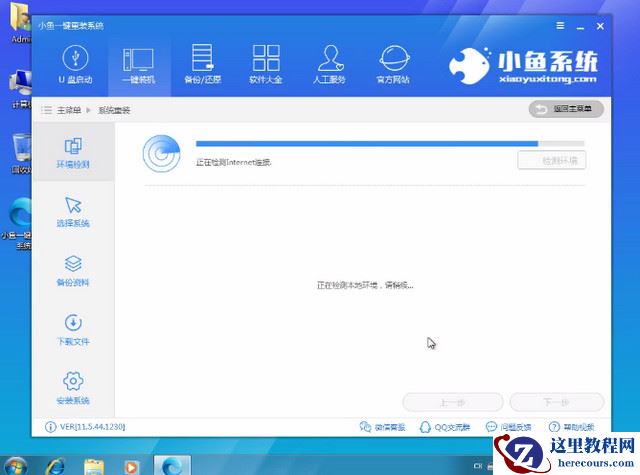This screenshot has height=475, width=640.
Task: Open 微信客服 link in footer
Action: [382, 427]
